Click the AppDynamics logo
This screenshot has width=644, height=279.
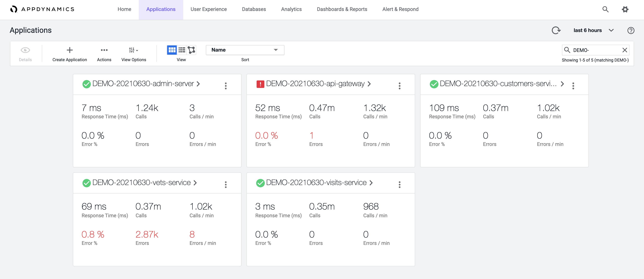[x=42, y=9]
